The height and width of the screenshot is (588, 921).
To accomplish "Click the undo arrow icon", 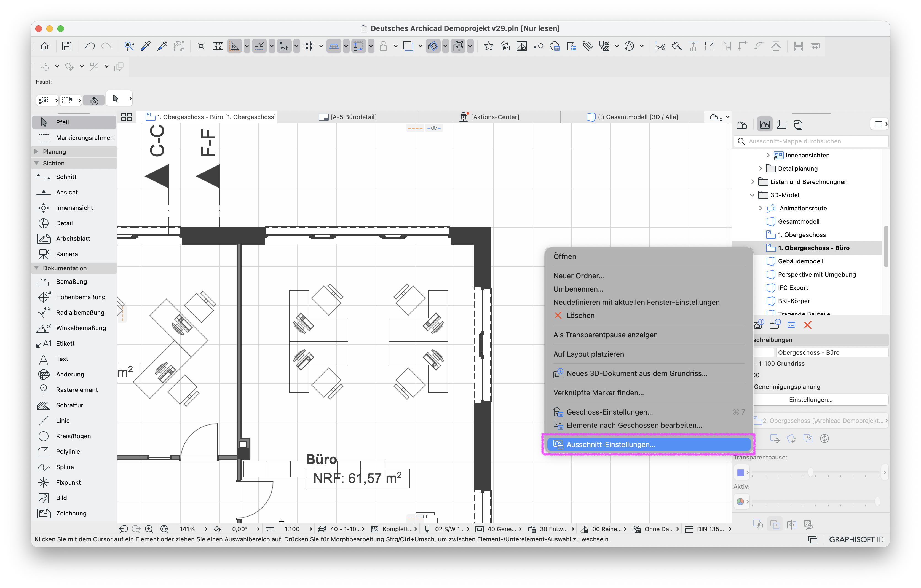I will [90, 46].
